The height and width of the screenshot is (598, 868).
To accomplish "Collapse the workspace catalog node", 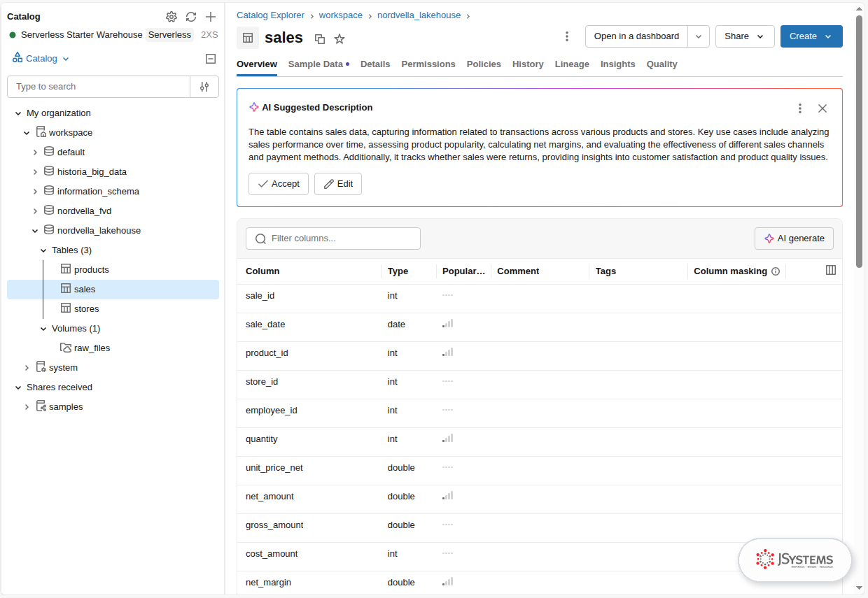I will (27, 132).
